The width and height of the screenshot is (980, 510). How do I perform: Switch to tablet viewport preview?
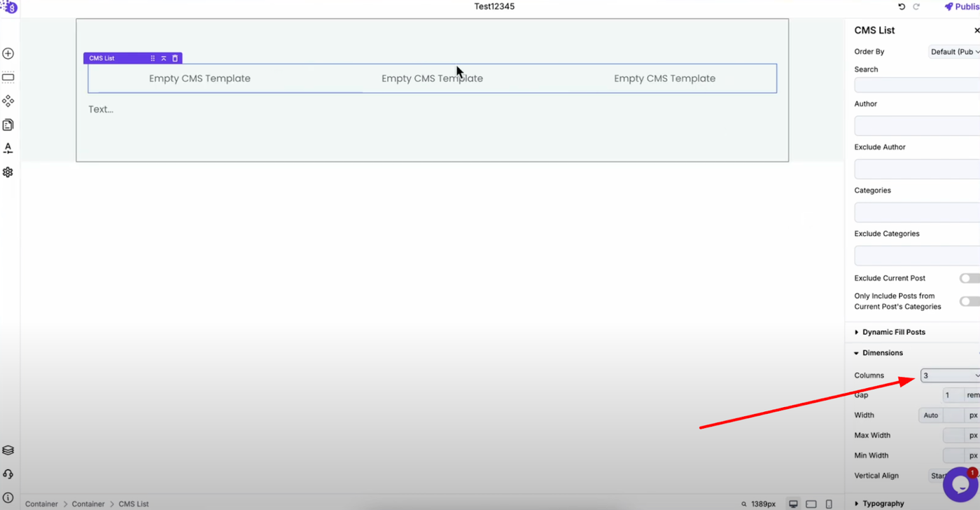pos(811,504)
